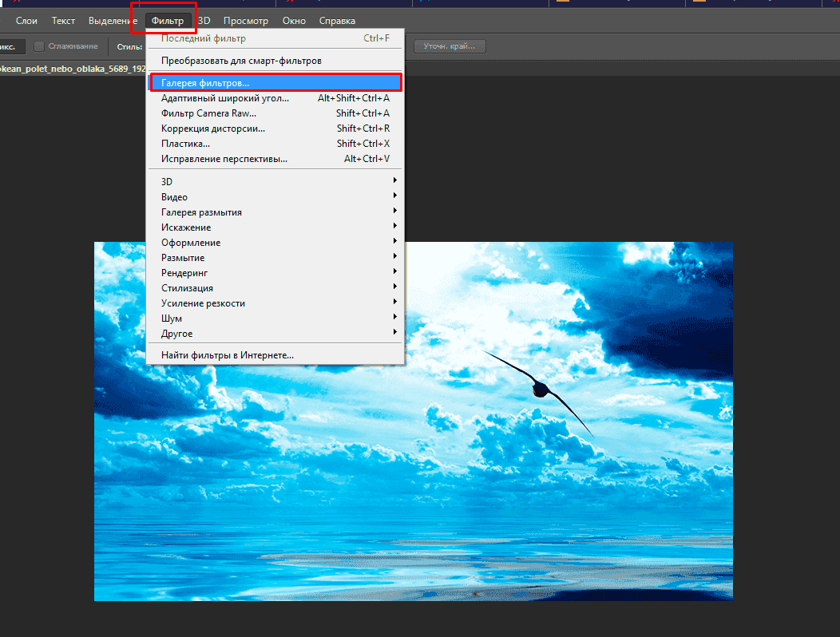Open the Усиление резкости submenu
This screenshot has width=840, height=637.
[203, 303]
